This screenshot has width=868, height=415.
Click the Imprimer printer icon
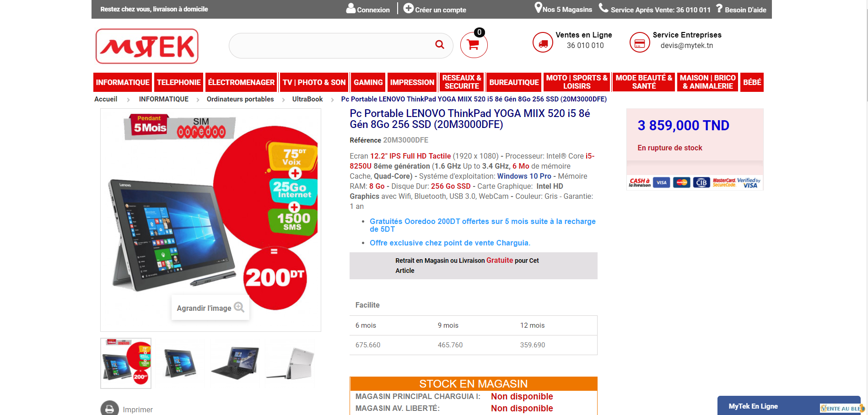click(110, 409)
